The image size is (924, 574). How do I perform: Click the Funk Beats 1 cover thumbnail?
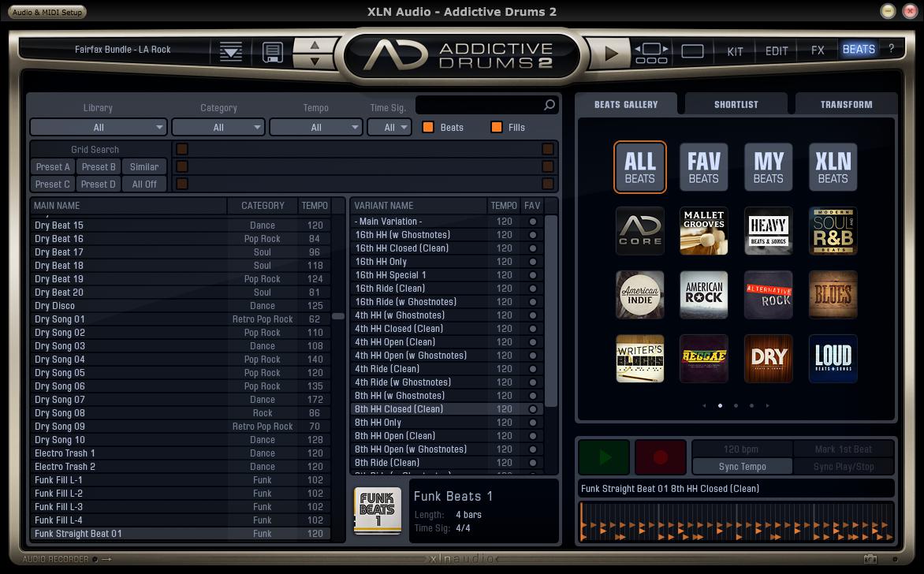378,511
